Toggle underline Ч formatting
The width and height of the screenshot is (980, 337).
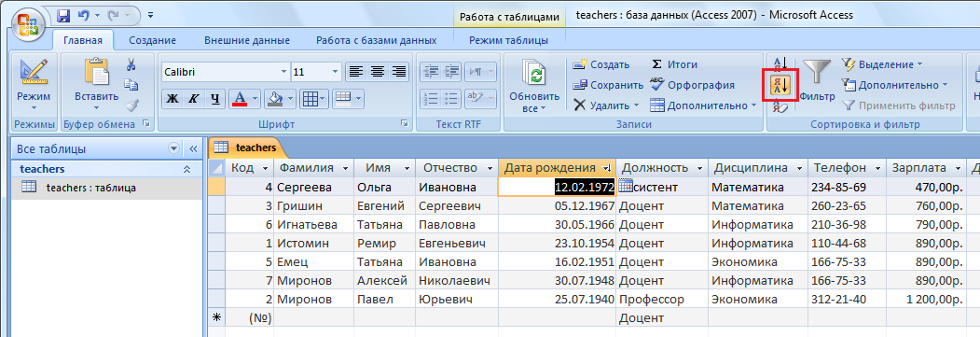click(x=215, y=98)
